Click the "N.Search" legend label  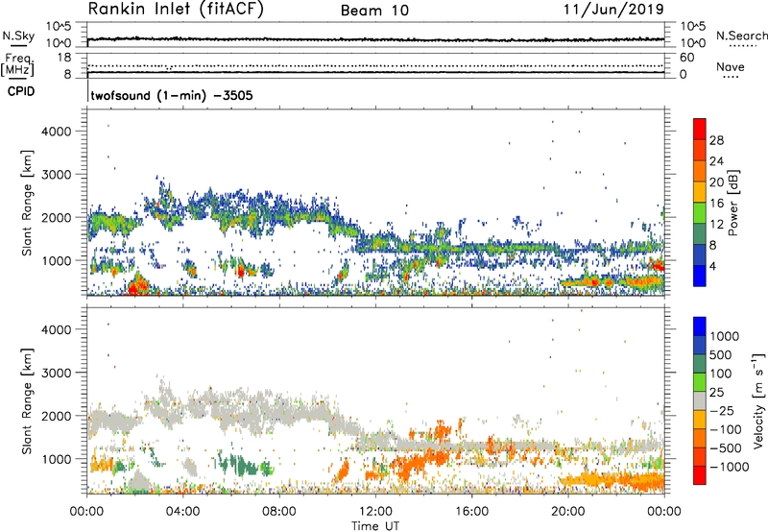point(741,36)
